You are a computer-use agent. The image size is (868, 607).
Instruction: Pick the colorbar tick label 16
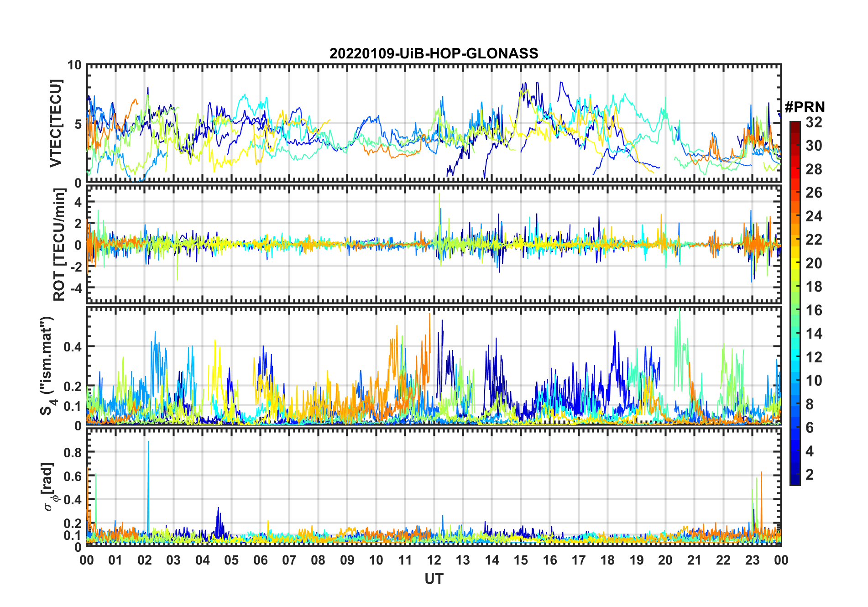(x=814, y=310)
